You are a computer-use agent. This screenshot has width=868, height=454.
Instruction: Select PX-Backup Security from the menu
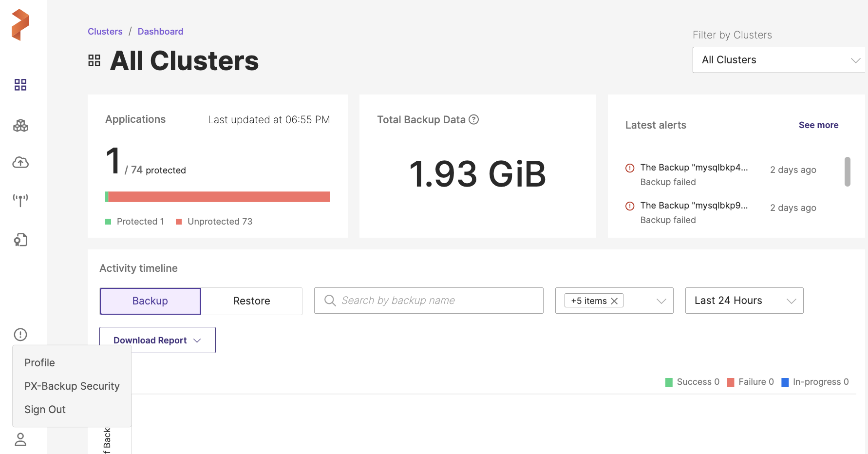coord(72,386)
